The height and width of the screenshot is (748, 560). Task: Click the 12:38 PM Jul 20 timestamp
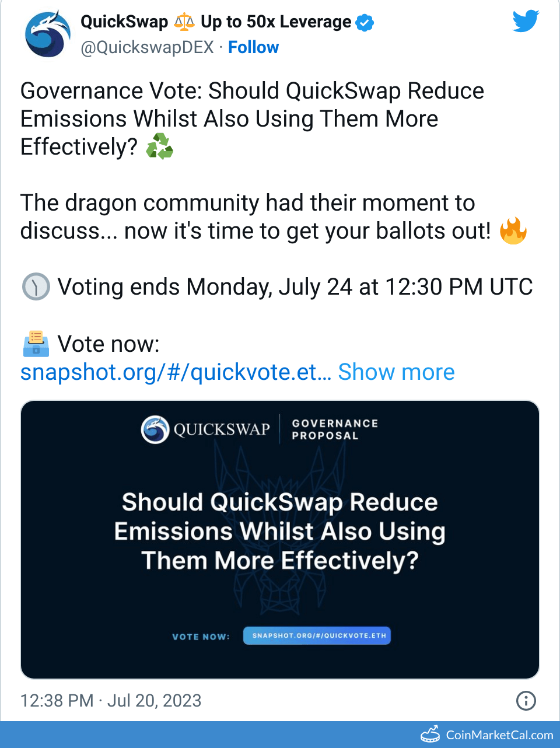point(111,700)
